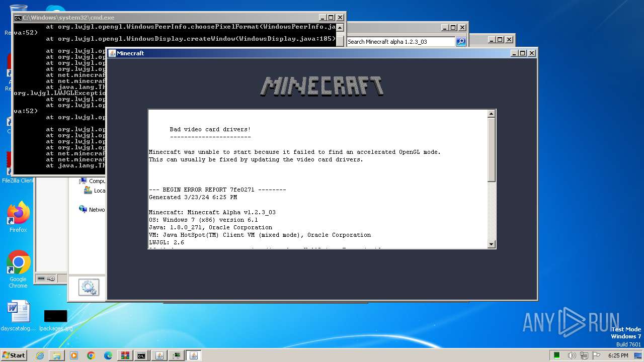Open the volume control in system tray
Screen dimensions: 644x362
coord(572,355)
